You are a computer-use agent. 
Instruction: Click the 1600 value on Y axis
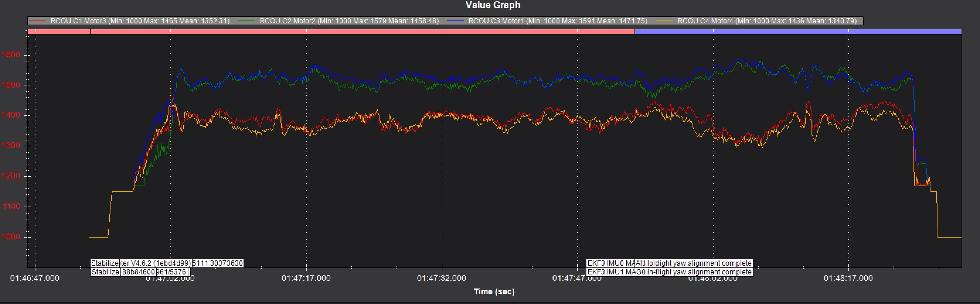tap(11, 55)
